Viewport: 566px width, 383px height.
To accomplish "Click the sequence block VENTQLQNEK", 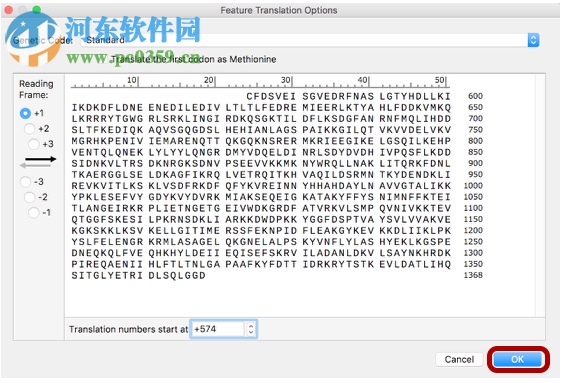I will tap(108, 152).
